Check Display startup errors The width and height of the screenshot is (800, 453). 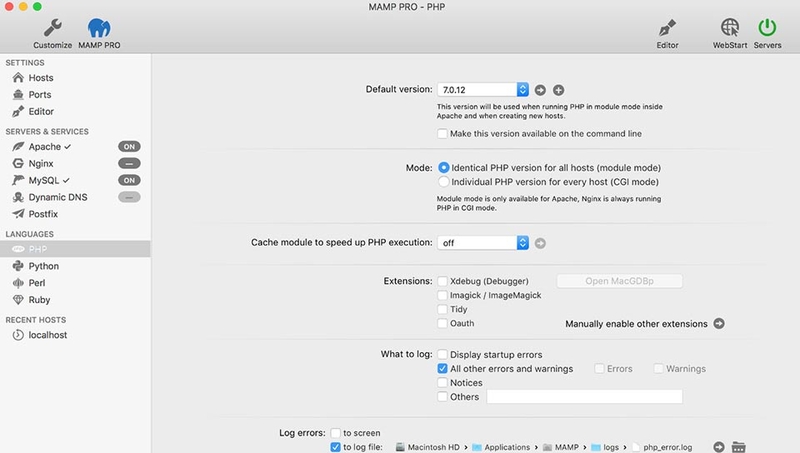pos(442,355)
